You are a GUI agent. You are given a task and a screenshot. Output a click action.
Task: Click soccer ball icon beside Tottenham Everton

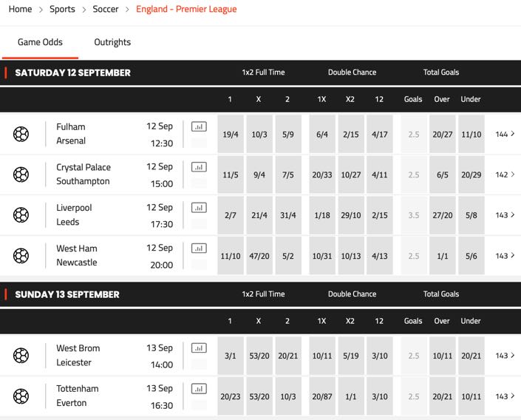21,396
